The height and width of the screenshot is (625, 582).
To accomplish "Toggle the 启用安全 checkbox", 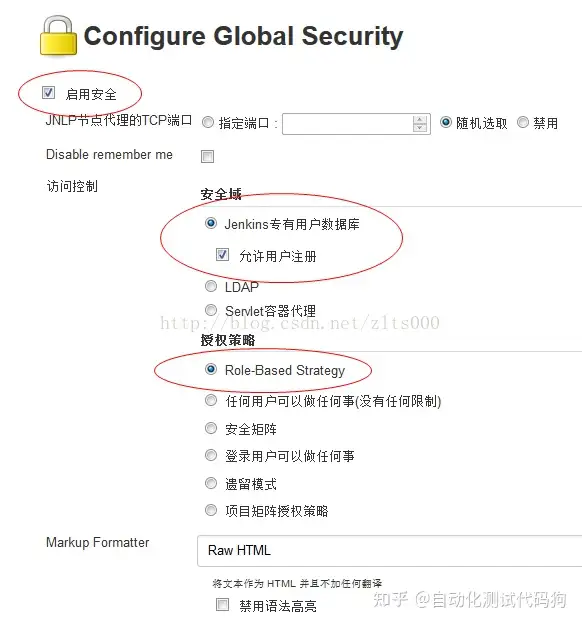I will [49, 93].
